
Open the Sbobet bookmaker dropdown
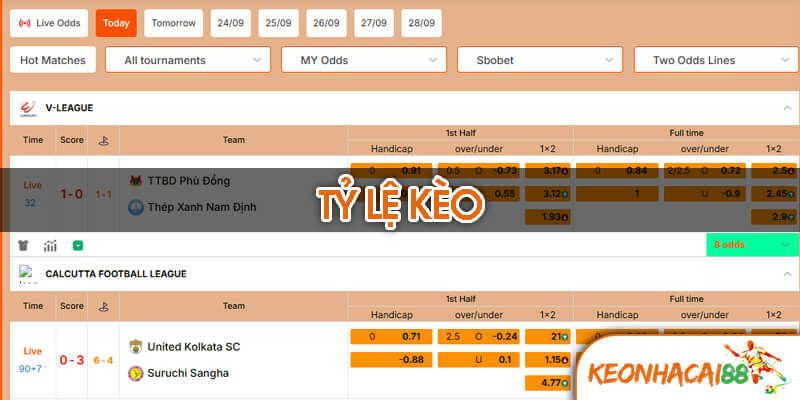tap(540, 60)
